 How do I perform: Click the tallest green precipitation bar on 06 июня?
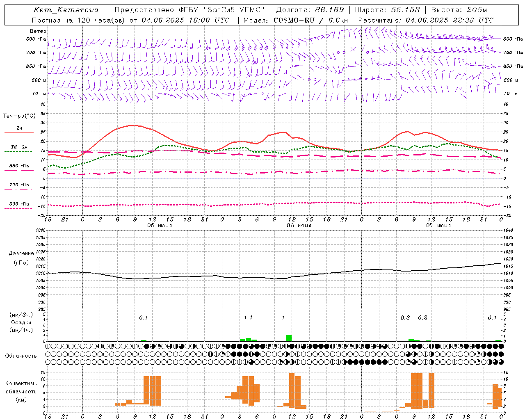[289, 338]
